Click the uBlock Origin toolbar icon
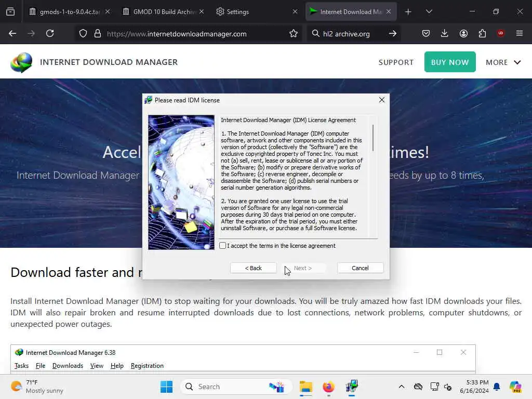Image resolution: width=532 pixels, height=399 pixels. click(501, 33)
